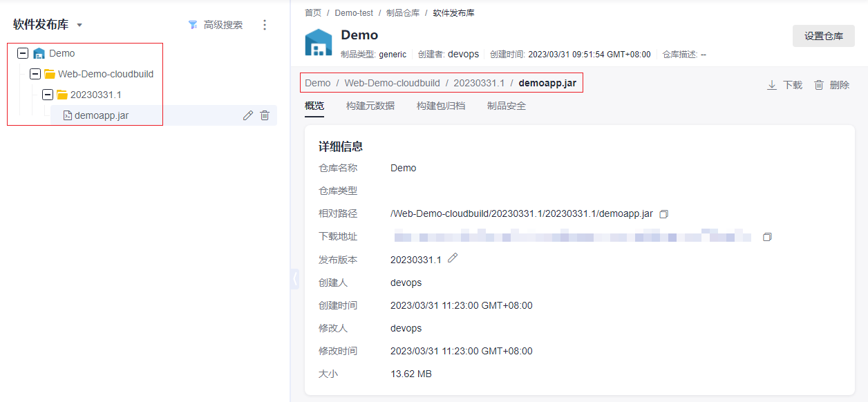Click the 下载 button label
This screenshot has width=868, height=402.
click(793, 85)
